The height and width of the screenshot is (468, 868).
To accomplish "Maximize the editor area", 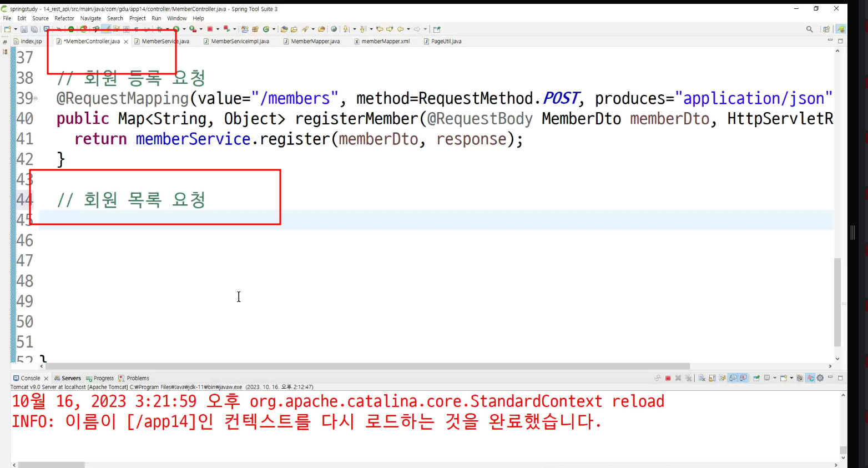I will coord(840,41).
